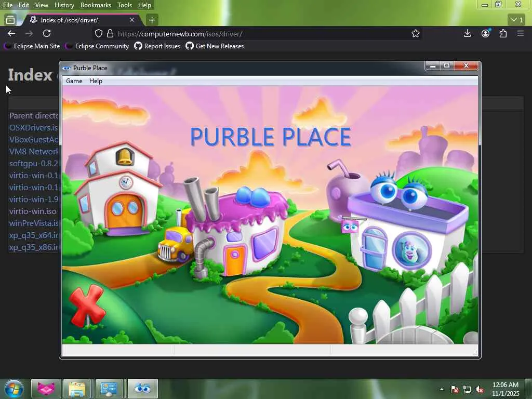Open Eclipse Main Site bookmark
Screen dimensions: 532x399
32,46
